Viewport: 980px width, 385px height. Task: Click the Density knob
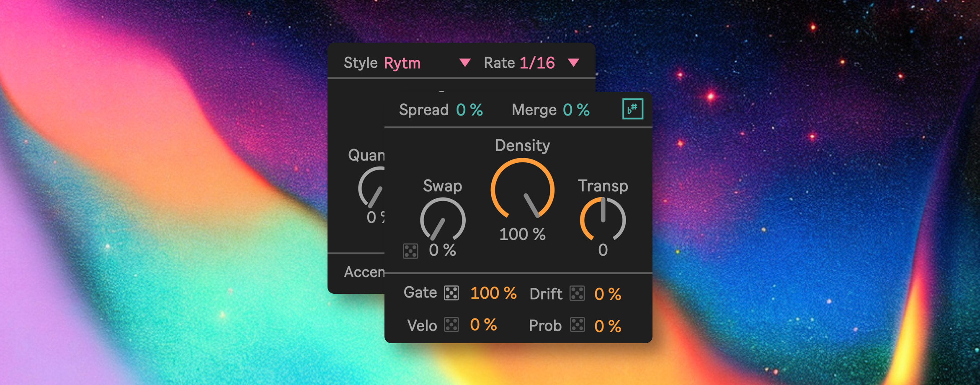(523, 190)
